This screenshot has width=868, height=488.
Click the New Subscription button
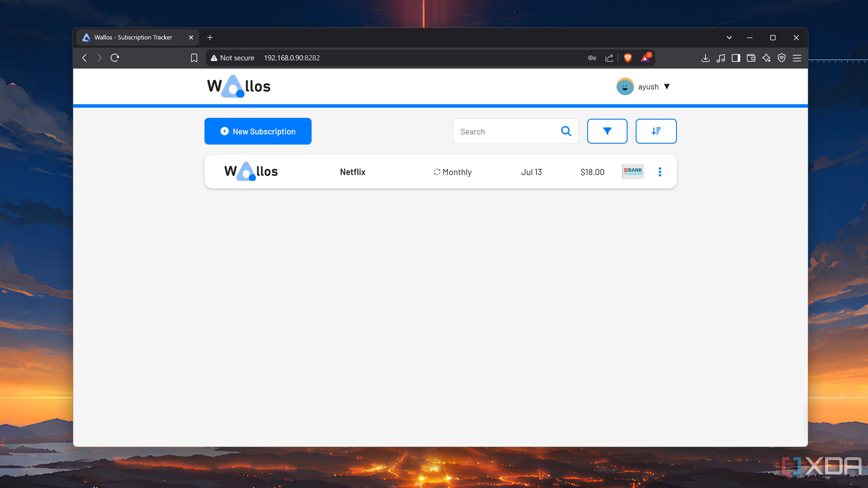point(258,131)
